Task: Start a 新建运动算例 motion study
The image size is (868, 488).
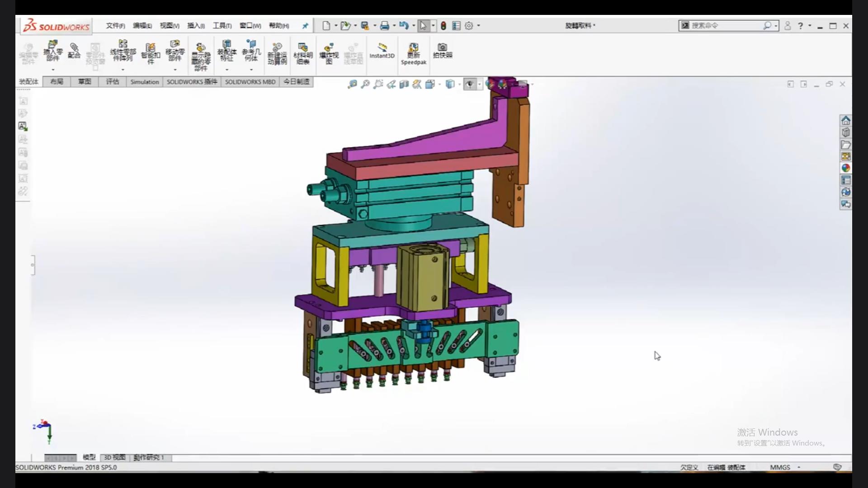Action: coord(277,53)
